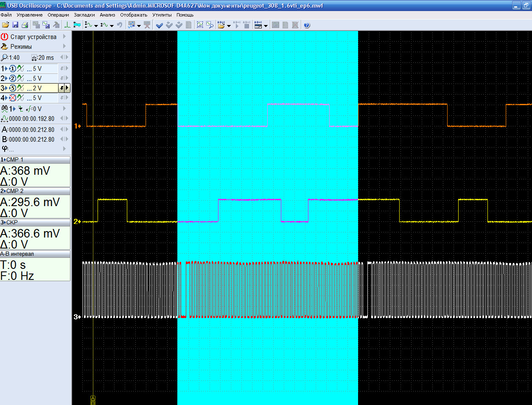Screen dimensions: 532x405
Task: Click the save floppy disk icon
Action: tap(15, 25)
